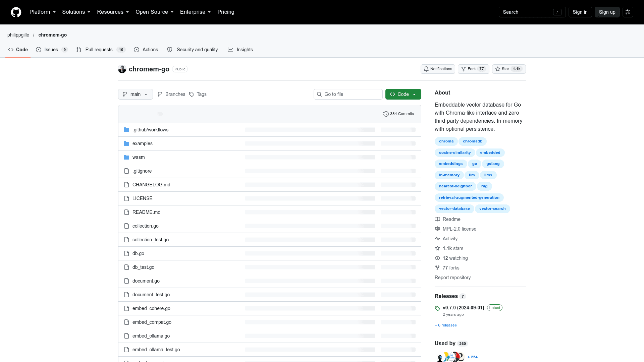Open the green Code dropdown button
Image resolution: width=644 pixels, height=362 pixels.
point(403,94)
